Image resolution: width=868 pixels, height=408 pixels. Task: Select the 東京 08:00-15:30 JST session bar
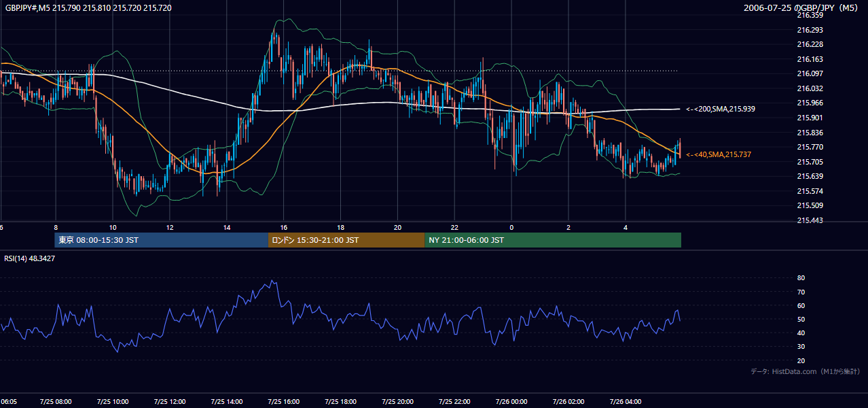[162, 240]
